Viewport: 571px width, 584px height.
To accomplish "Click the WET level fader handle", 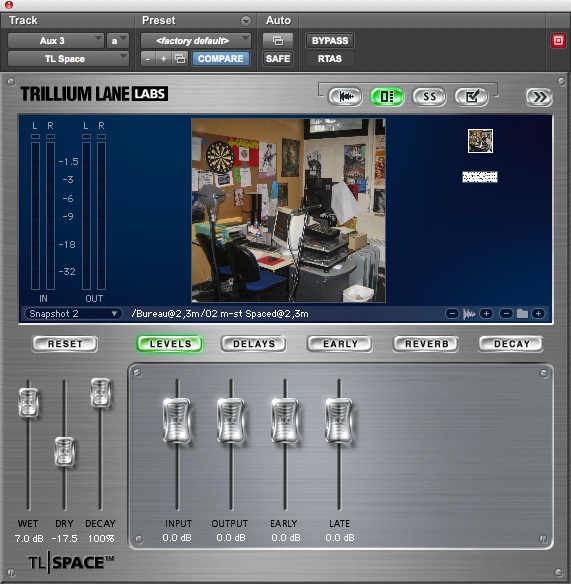I will (28, 402).
